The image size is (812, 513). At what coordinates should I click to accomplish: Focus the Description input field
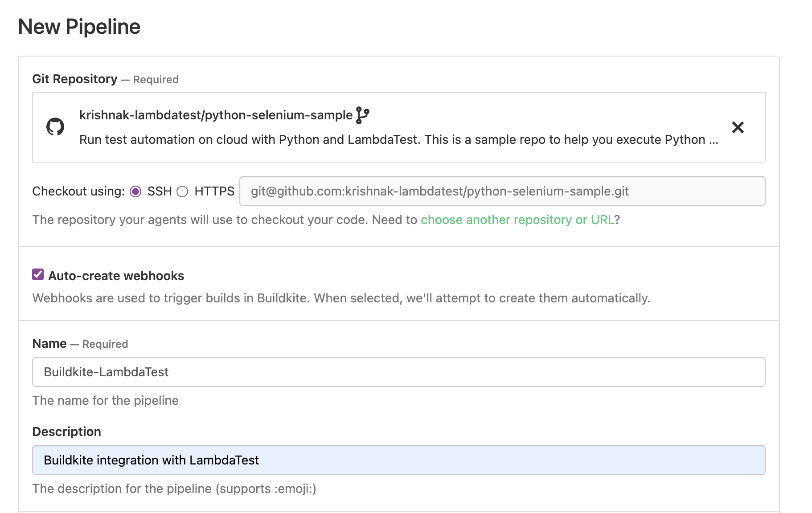[397, 460]
